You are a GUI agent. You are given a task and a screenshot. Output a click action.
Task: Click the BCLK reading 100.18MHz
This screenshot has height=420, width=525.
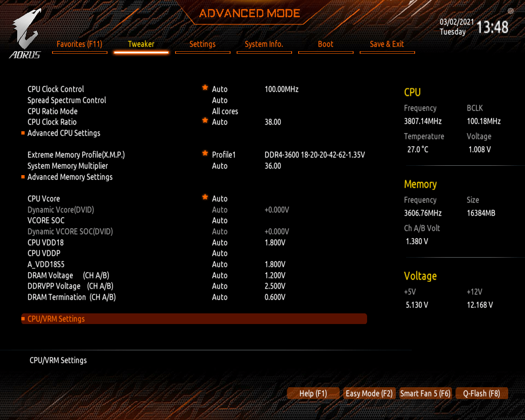click(x=484, y=121)
